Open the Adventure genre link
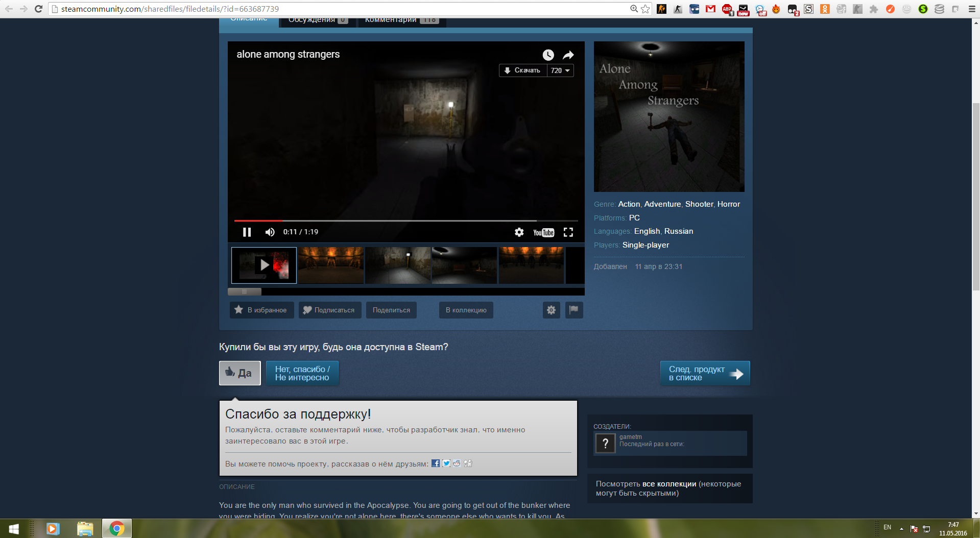 (x=662, y=204)
